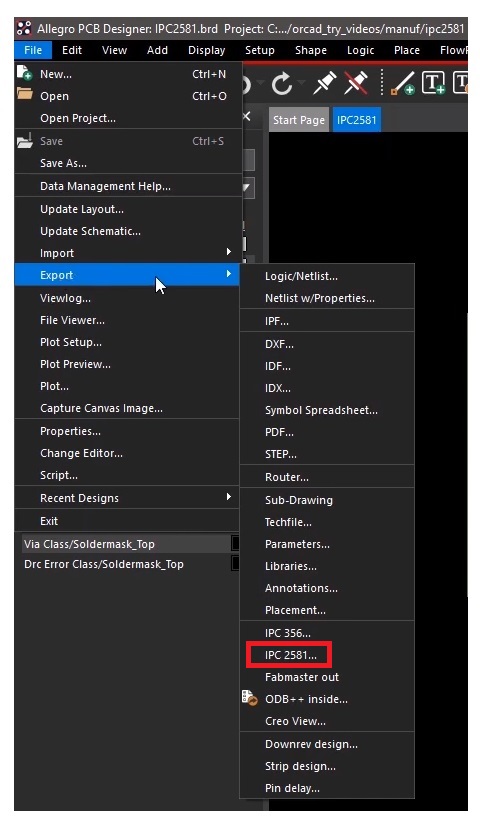
Task: Click the Redo arrow icon in toolbar
Action: [x=281, y=83]
